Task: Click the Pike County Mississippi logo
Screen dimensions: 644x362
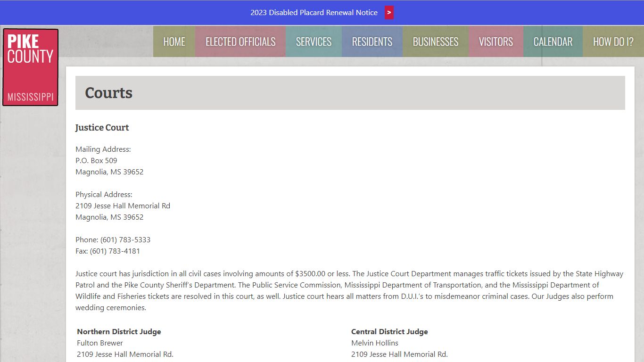Action: (30, 67)
